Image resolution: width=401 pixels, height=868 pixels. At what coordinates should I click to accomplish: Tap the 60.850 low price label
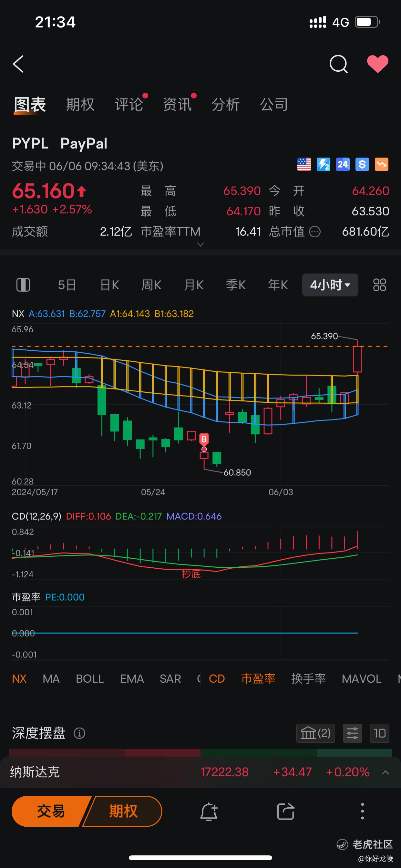click(237, 472)
